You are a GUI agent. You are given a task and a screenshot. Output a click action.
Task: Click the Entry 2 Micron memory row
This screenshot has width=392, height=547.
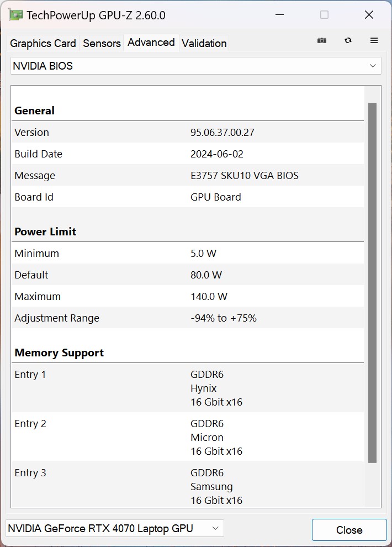click(x=187, y=437)
